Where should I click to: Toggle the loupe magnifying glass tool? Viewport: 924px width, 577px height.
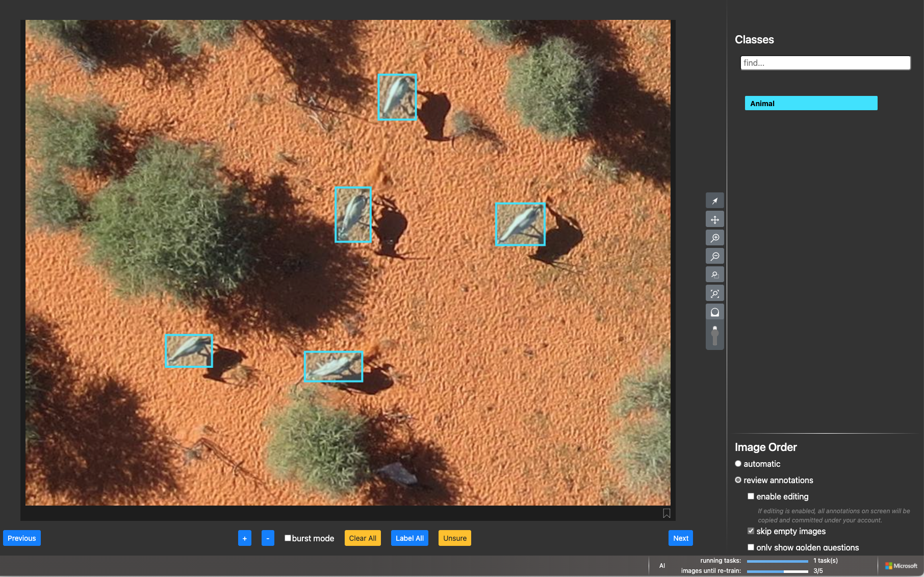(714, 312)
